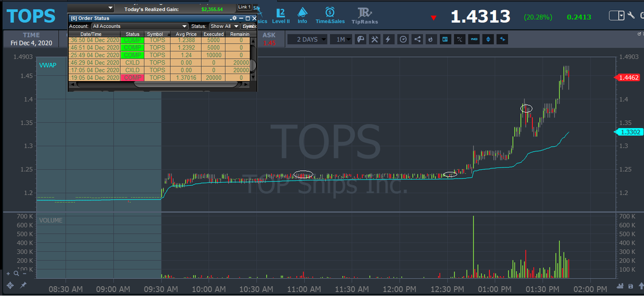Image resolution: width=644 pixels, height=296 pixels.
Task: Toggle the vertical up-down arrows icon
Action: coord(488,39)
